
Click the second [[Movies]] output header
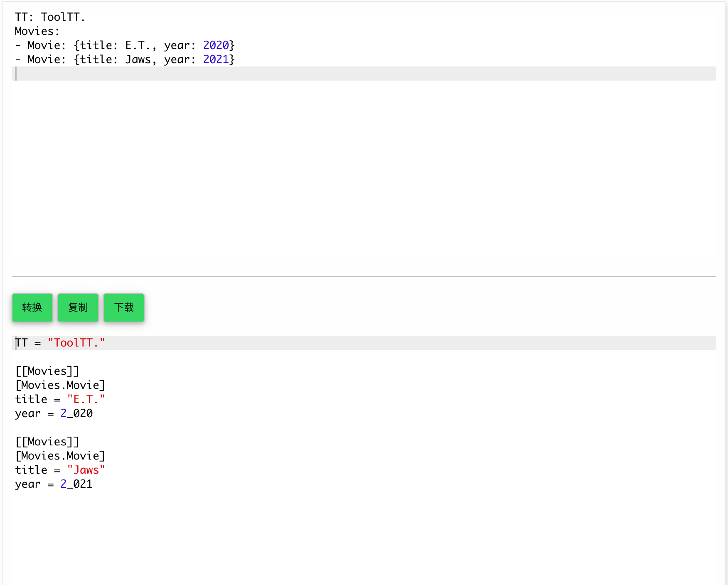pos(47,442)
